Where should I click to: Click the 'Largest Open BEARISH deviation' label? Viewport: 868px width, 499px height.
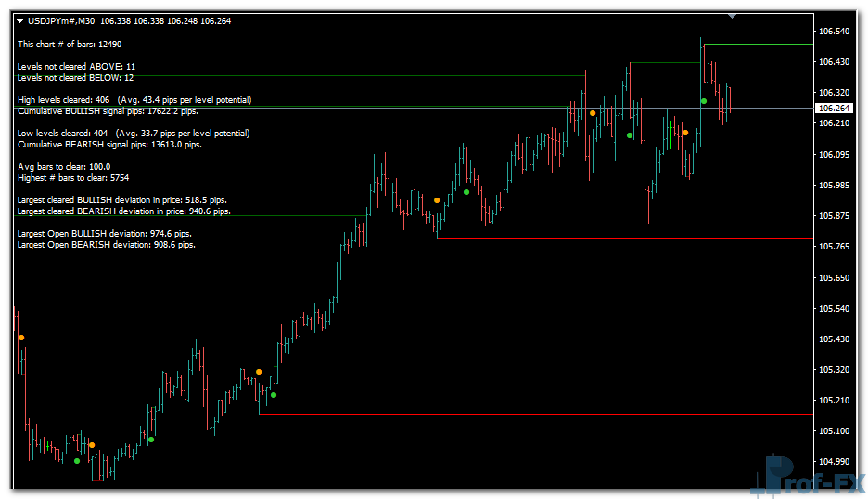click(x=106, y=245)
